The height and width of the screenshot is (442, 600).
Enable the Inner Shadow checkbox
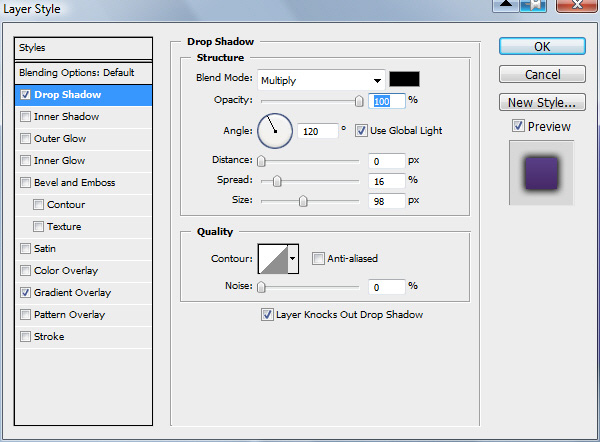(x=25, y=116)
